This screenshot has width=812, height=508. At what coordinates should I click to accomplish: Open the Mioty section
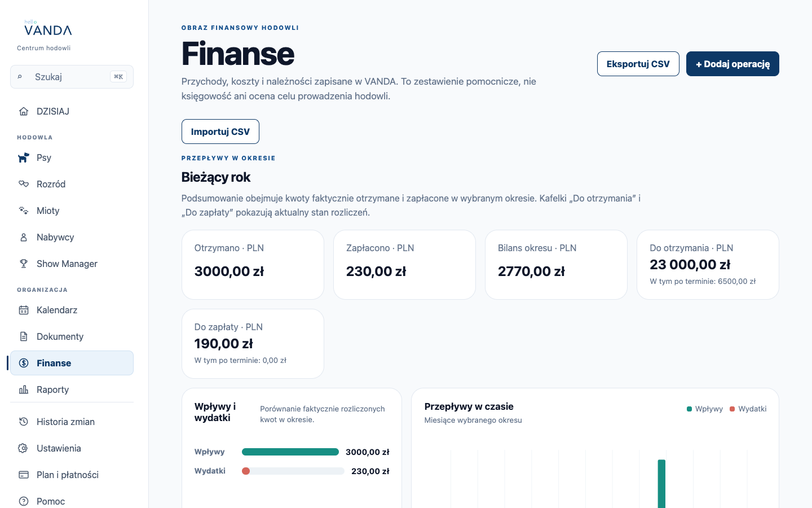tap(72, 211)
